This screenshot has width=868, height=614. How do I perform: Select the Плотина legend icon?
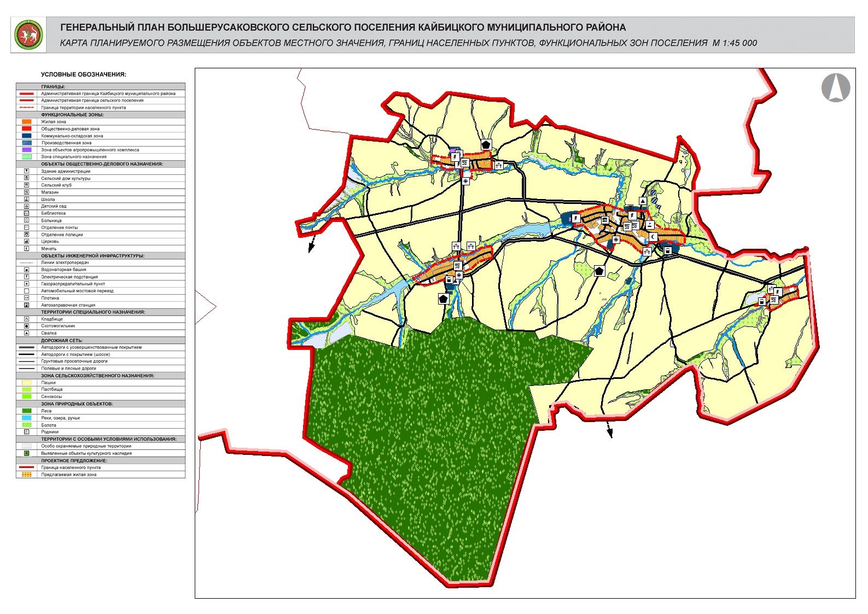tap(26, 298)
